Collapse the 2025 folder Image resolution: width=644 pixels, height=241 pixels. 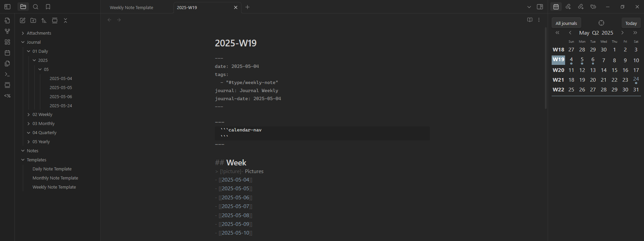click(43, 60)
